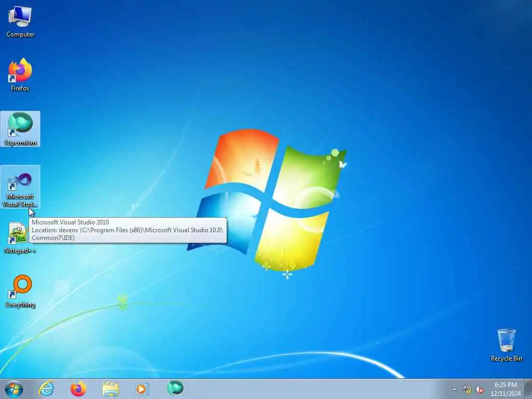
Task: Launch Internet Explorer from the taskbar
Action: point(46,389)
